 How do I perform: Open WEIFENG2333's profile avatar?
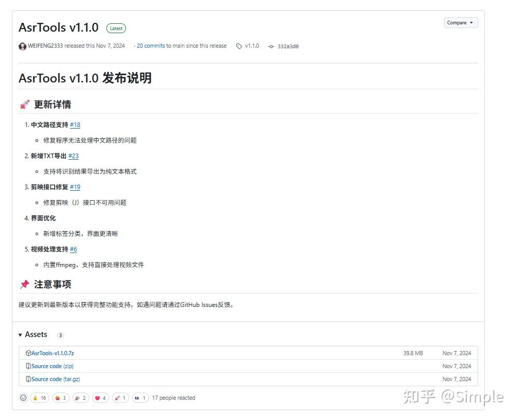(x=22, y=46)
